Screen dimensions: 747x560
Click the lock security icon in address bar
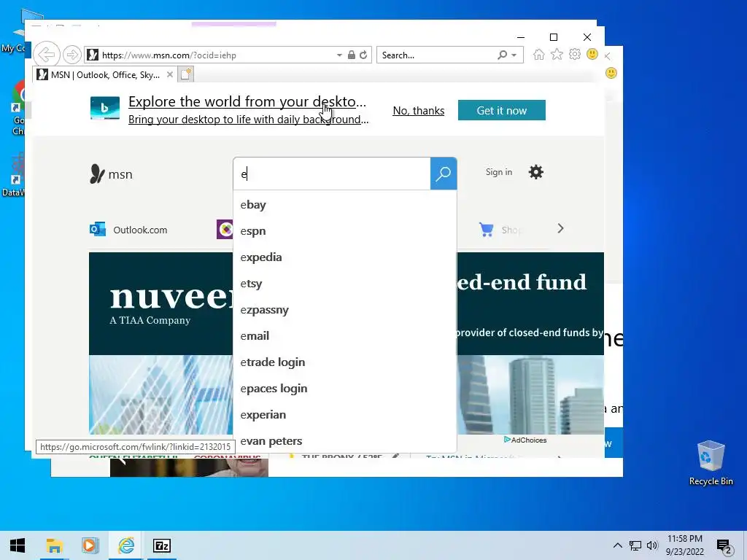coord(352,55)
